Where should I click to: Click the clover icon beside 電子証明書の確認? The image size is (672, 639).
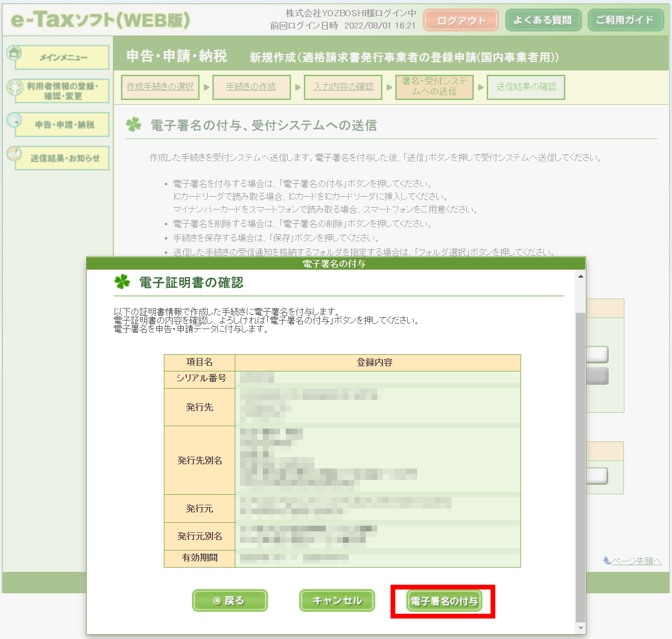pos(122,281)
